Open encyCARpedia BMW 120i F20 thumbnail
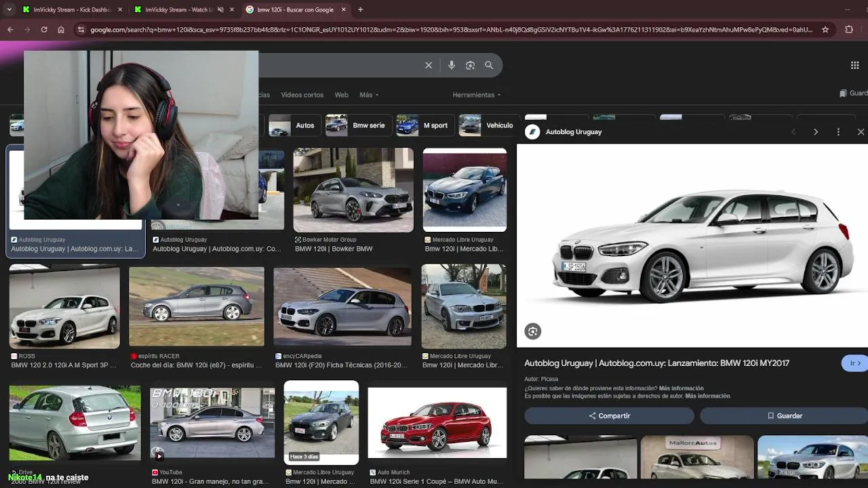The image size is (868, 488). click(342, 308)
